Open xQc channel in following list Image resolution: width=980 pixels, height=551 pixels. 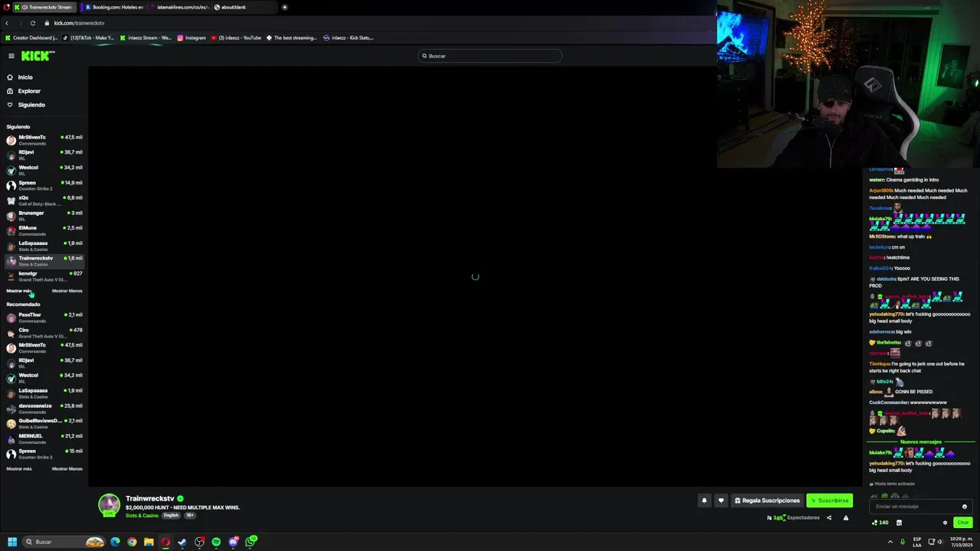coord(44,201)
